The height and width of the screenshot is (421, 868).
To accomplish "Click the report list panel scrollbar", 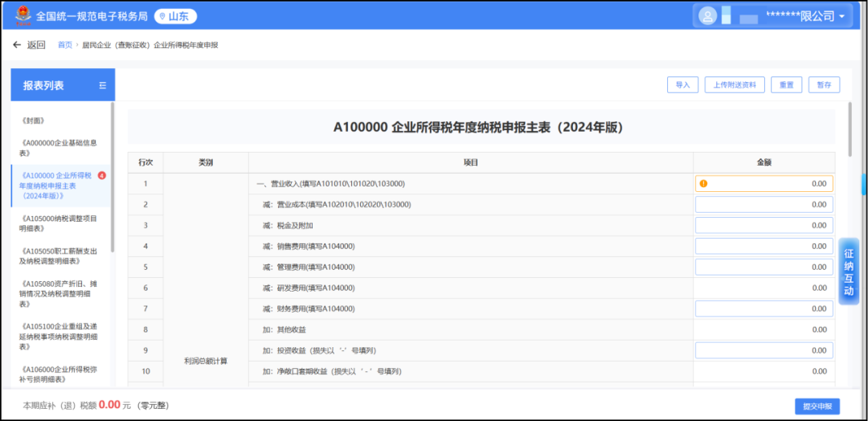I will 113,177.
